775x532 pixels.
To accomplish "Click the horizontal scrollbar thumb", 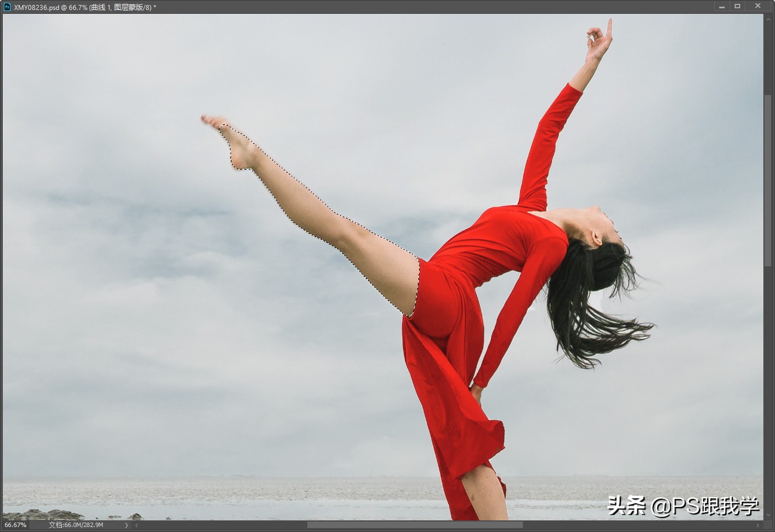I will (415, 525).
